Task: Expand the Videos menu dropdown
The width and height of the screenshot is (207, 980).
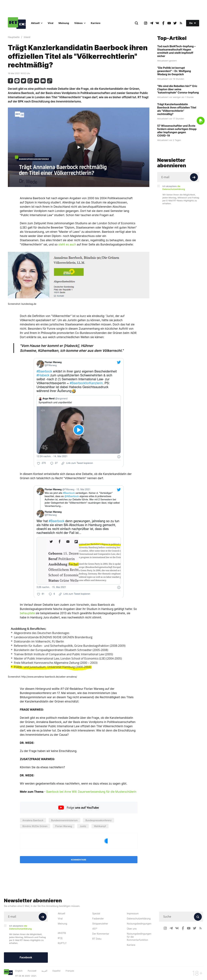Action: pyautogui.click(x=80, y=23)
